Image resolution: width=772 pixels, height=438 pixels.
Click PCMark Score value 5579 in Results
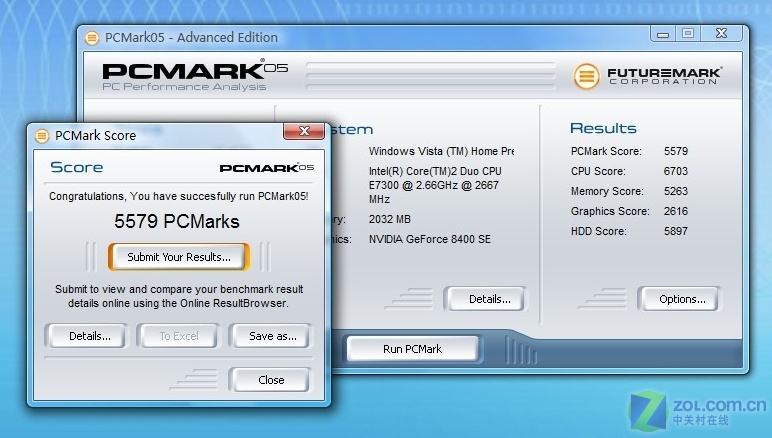676,151
